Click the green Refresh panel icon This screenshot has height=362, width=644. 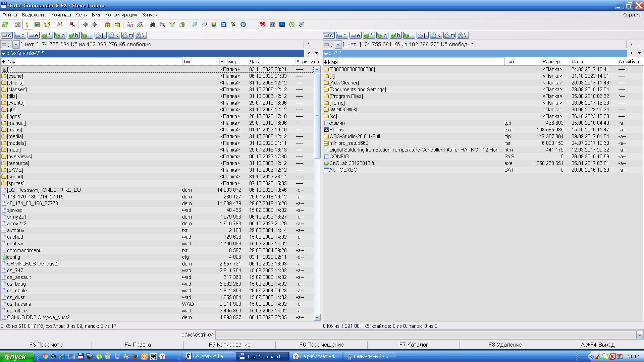pos(5,24)
